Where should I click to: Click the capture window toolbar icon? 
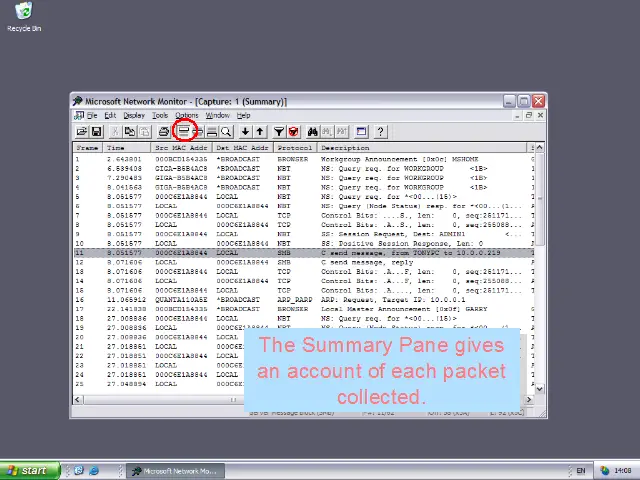coord(361,131)
